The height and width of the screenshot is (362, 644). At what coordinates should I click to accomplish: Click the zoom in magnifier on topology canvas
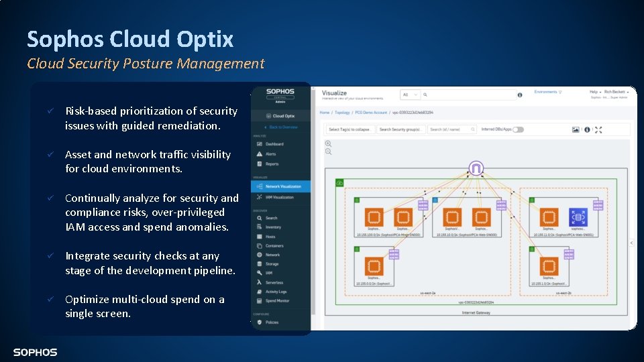(328, 143)
